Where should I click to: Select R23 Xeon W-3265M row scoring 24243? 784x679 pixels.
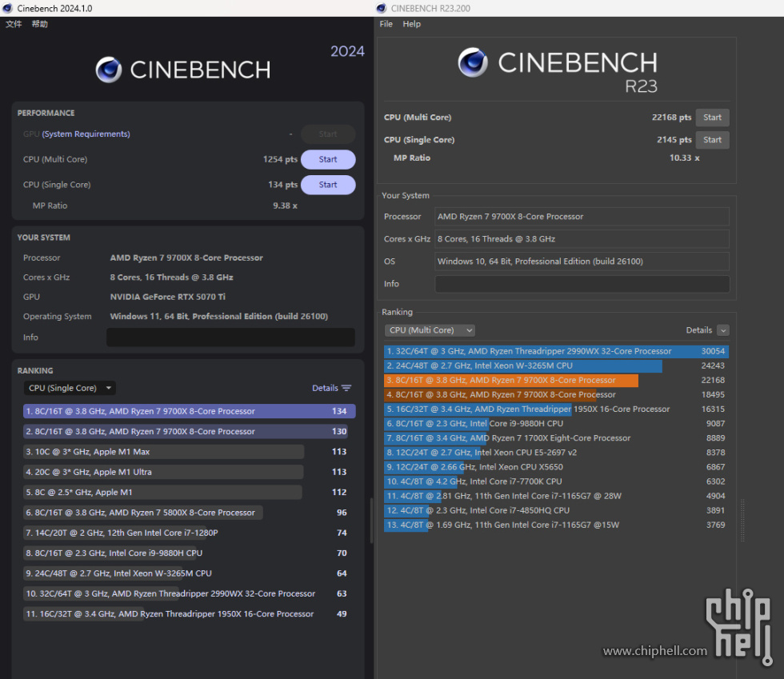(556, 366)
